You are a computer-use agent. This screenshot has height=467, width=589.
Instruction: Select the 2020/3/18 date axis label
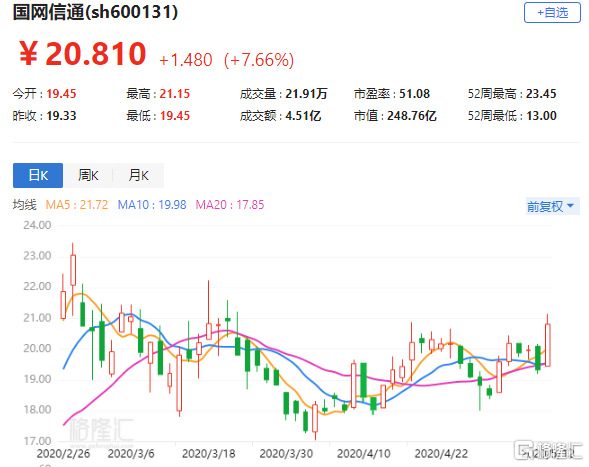(208, 454)
